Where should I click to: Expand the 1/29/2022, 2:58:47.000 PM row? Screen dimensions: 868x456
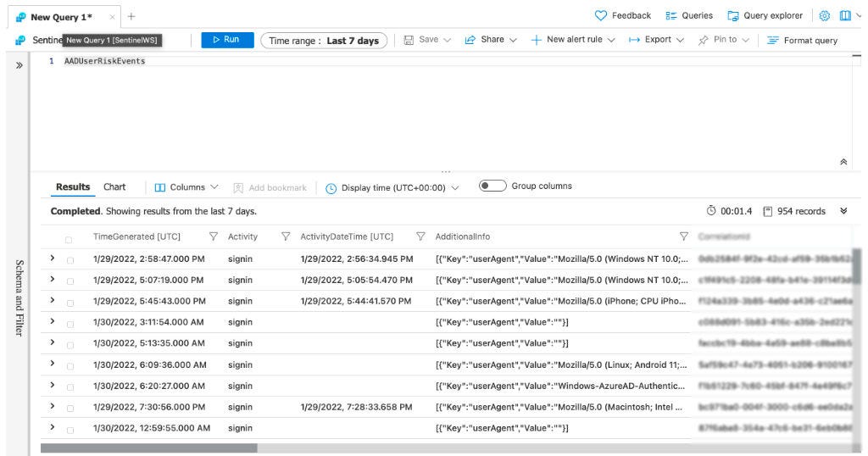[x=52, y=258]
